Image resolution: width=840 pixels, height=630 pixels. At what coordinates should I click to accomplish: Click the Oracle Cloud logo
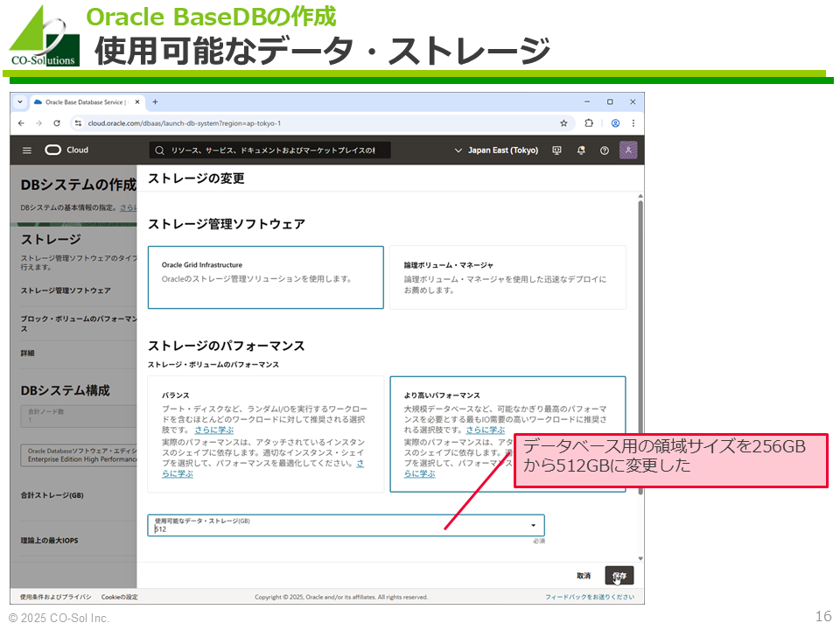point(66,150)
